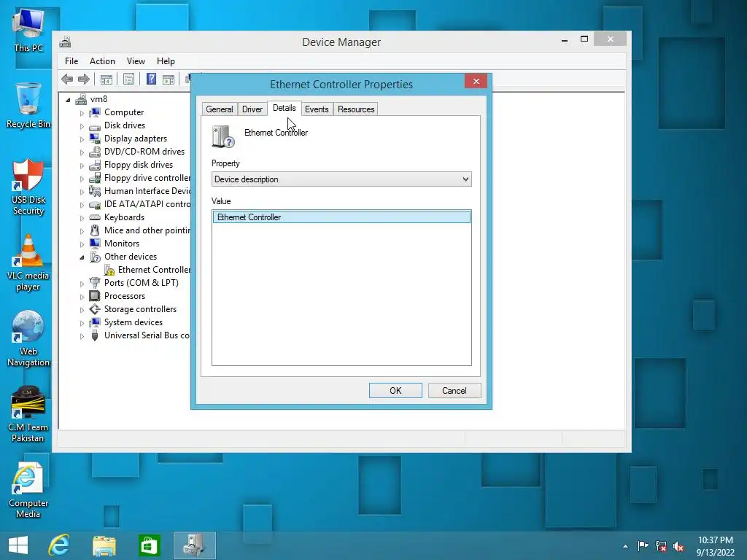The width and height of the screenshot is (747, 560).
Task: Click the Processors category icon
Action: tap(95, 296)
